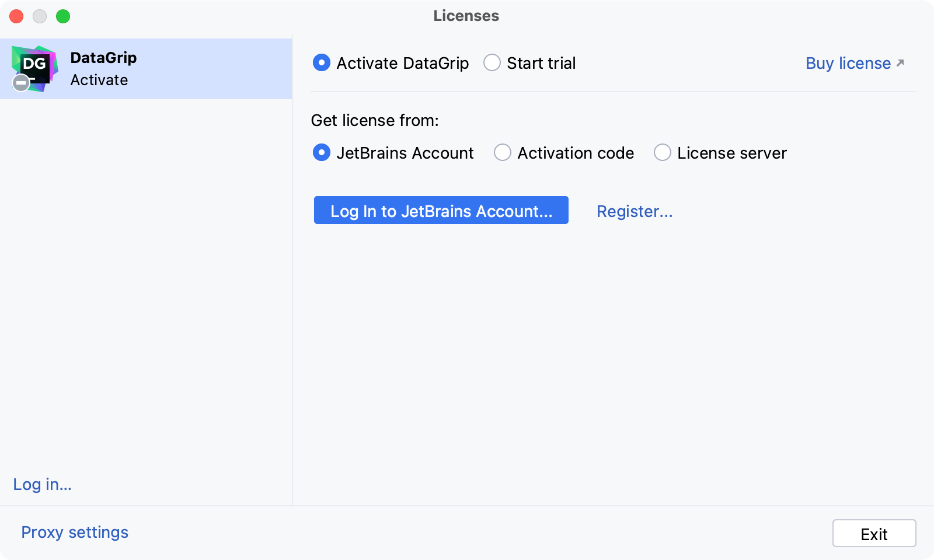Open Proxy settings
934x560 pixels.
pyautogui.click(x=74, y=532)
